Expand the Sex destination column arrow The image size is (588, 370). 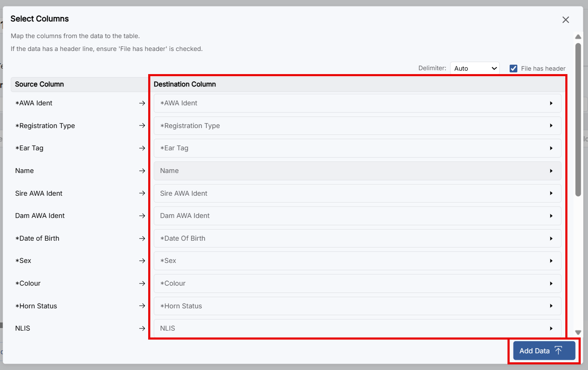point(551,261)
